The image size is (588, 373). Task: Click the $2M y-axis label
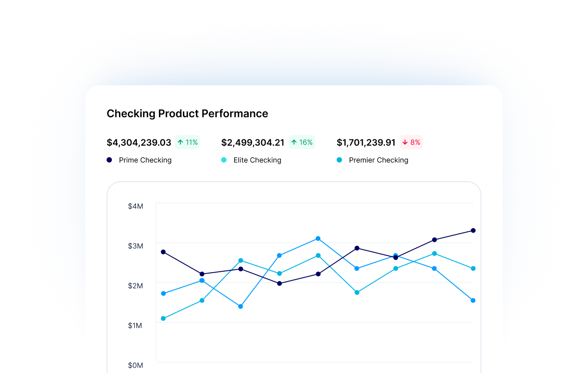135,286
